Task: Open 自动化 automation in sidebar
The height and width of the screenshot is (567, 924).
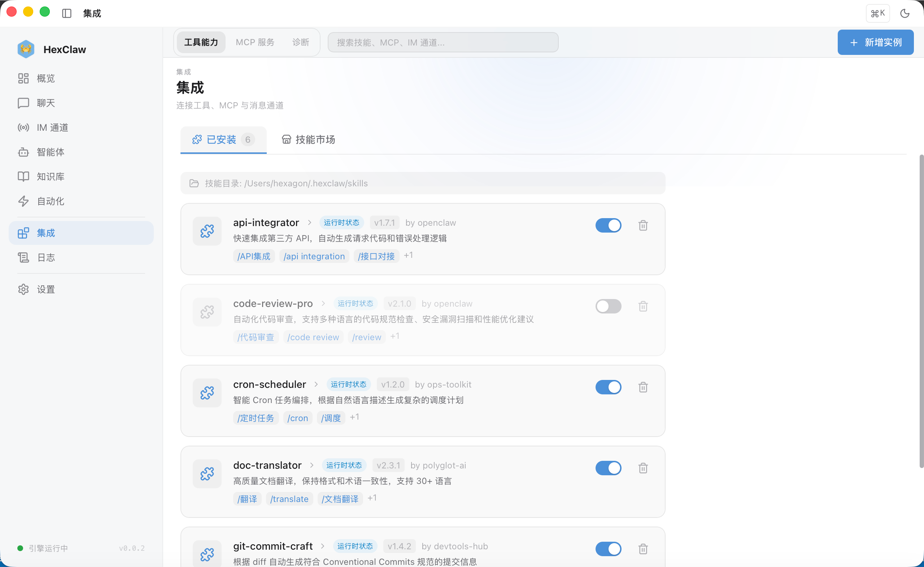Action: [x=81, y=201]
